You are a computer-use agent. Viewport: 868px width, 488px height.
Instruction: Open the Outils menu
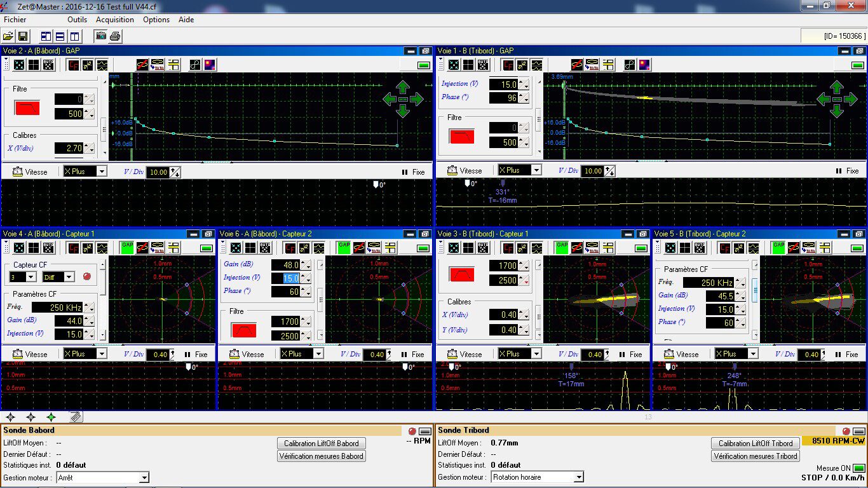[x=77, y=20]
